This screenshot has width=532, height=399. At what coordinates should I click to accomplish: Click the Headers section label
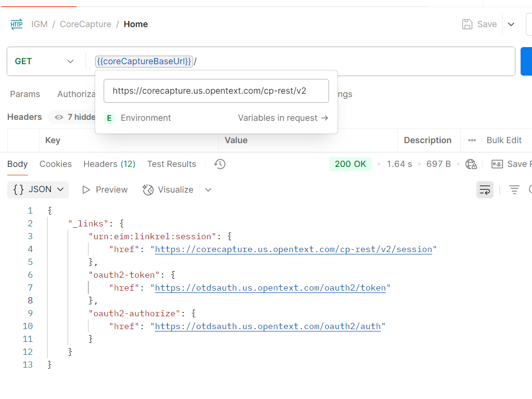[24, 117]
